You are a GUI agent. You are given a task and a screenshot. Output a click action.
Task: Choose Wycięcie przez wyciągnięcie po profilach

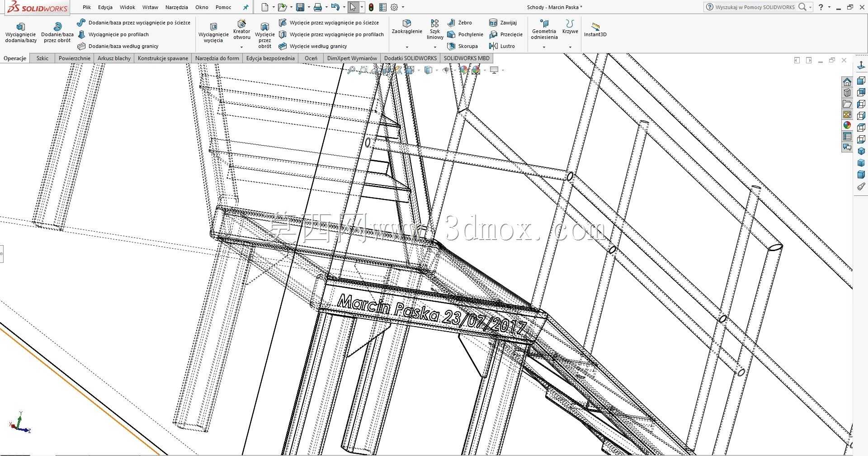pos(331,34)
